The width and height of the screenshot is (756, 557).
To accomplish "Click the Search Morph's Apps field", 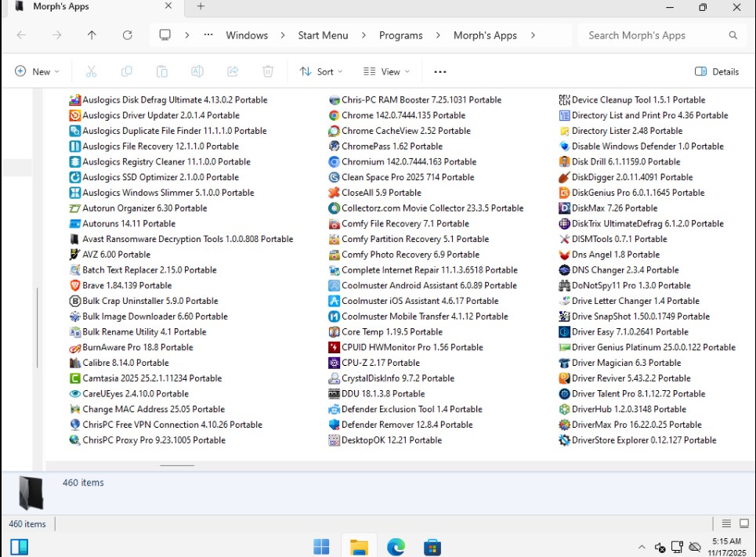I will pos(654,35).
